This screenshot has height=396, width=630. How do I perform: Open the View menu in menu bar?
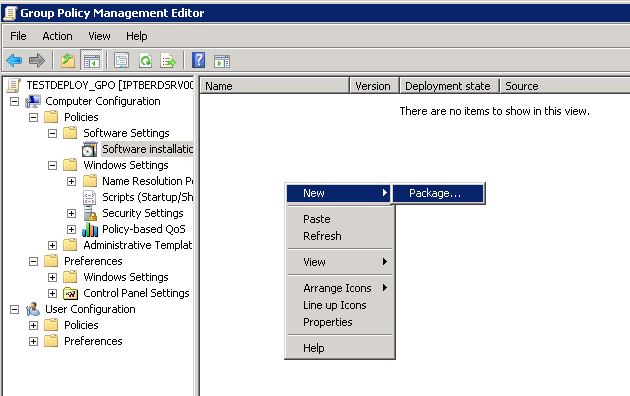tap(99, 36)
